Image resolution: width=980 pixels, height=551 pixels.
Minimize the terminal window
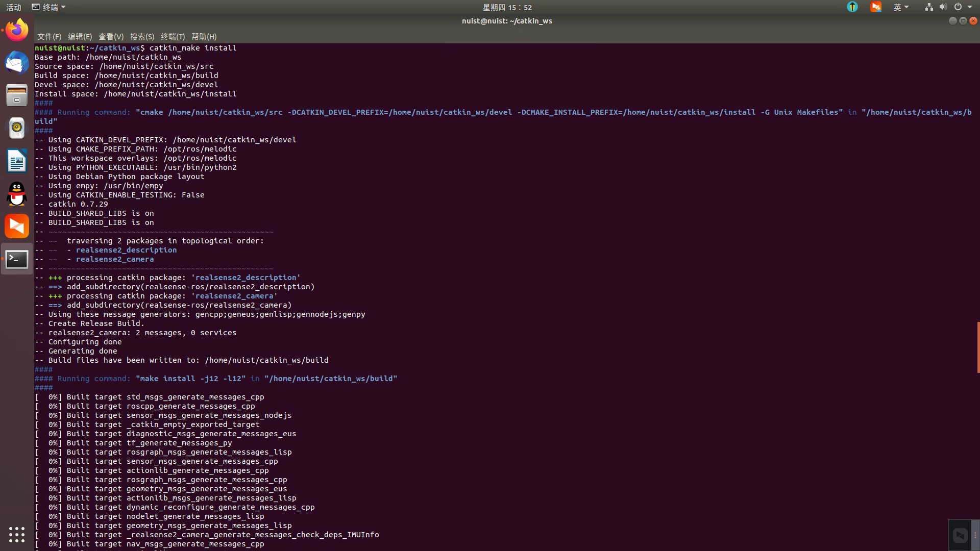[x=952, y=21]
